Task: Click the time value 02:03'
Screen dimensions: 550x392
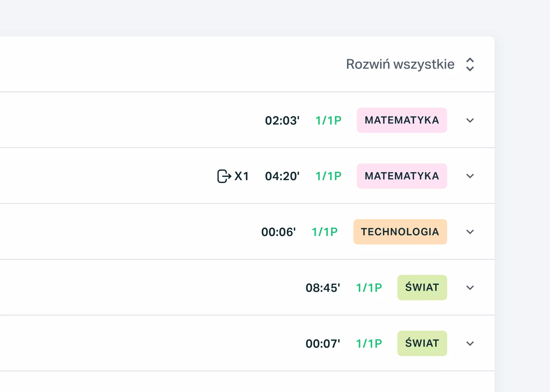Action: click(282, 120)
